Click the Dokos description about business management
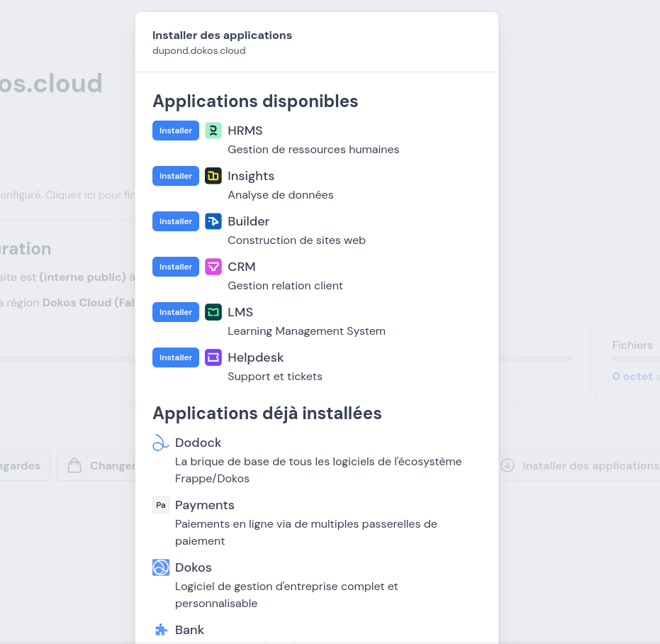Screen dimensions: 660x644 [x=286, y=595]
